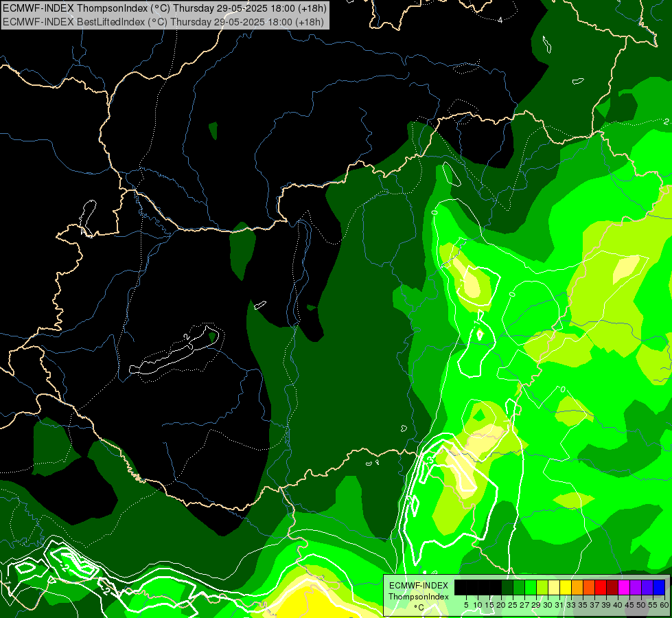The image size is (672, 618).
Task: Click legend scale value 10
Action: [478, 605]
